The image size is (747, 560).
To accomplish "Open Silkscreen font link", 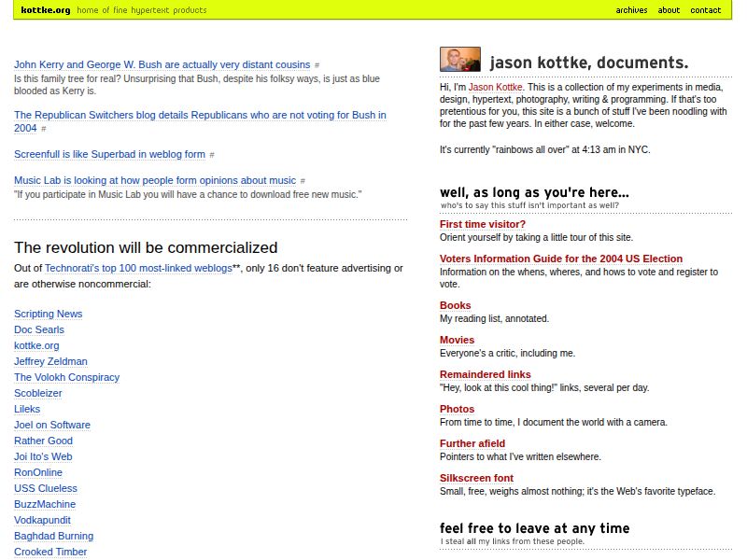I will point(476,478).
